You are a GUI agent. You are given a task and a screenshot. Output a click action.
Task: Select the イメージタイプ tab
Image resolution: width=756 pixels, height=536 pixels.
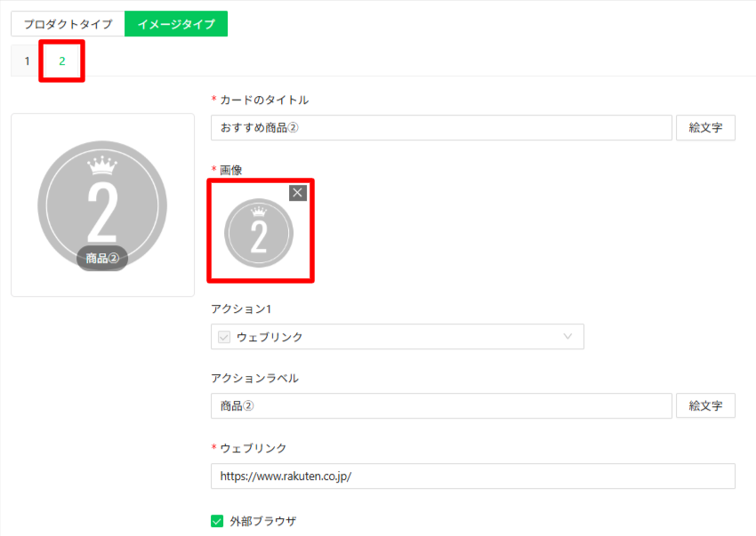tap(176, 24)
